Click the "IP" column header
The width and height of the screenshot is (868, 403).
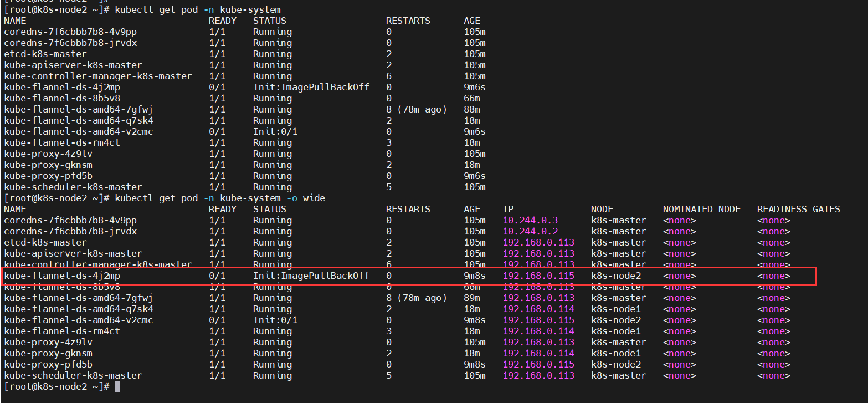[508, 209]
